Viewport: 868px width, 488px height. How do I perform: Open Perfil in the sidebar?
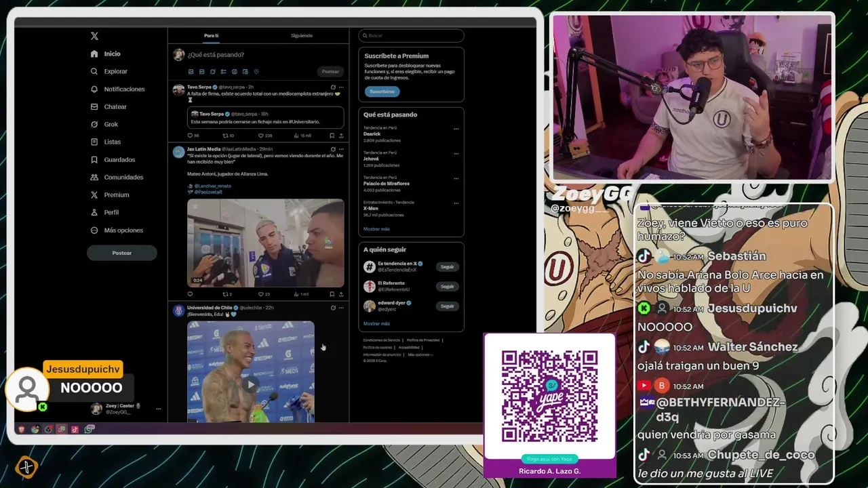point(104,212)
